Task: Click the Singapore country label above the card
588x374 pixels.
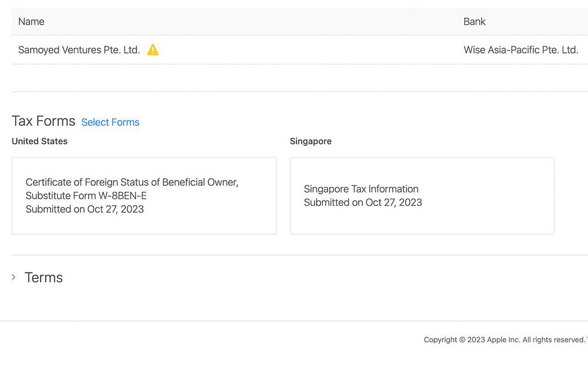Action: (310, 141)
